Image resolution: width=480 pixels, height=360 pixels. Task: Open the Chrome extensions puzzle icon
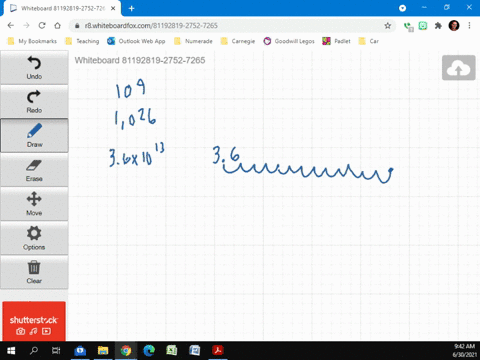click(x=438, y=26)
